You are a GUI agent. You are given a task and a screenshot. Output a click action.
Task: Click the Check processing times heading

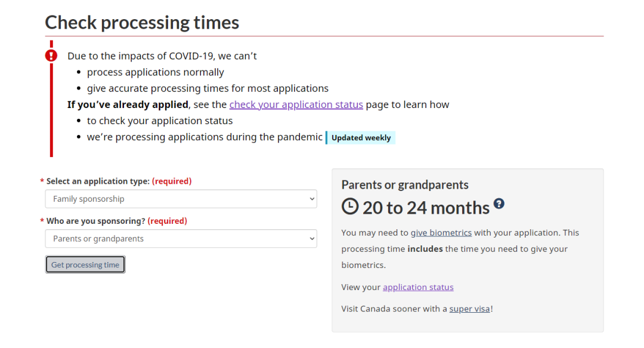[x=142, y=22]
